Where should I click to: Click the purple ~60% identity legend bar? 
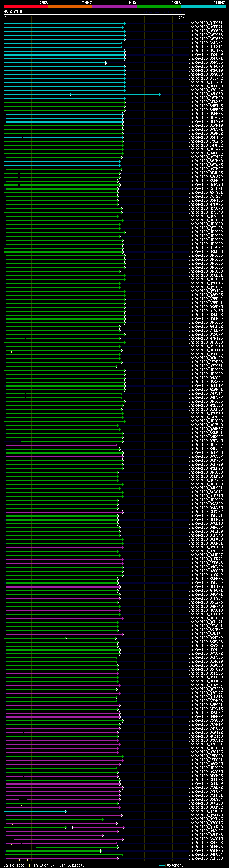click(114, 6)
